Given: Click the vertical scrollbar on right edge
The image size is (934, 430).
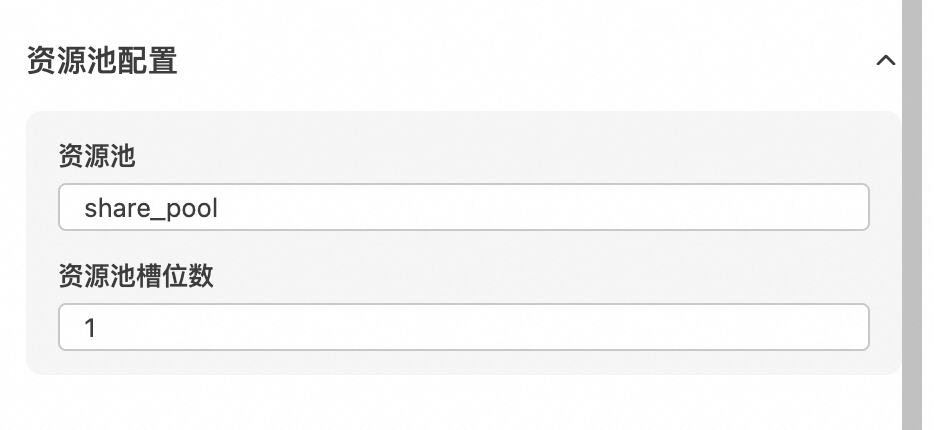Looking at the screenshot, I should point(912,215).
